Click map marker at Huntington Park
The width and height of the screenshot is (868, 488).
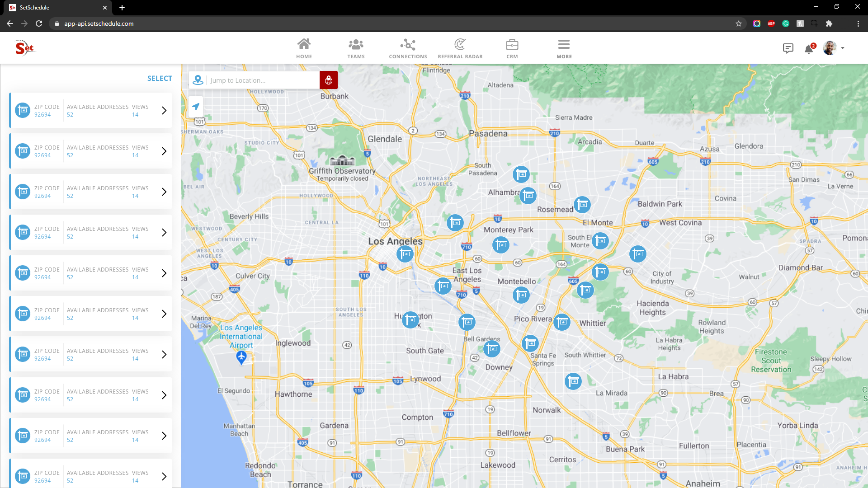[x=410, y=320]
